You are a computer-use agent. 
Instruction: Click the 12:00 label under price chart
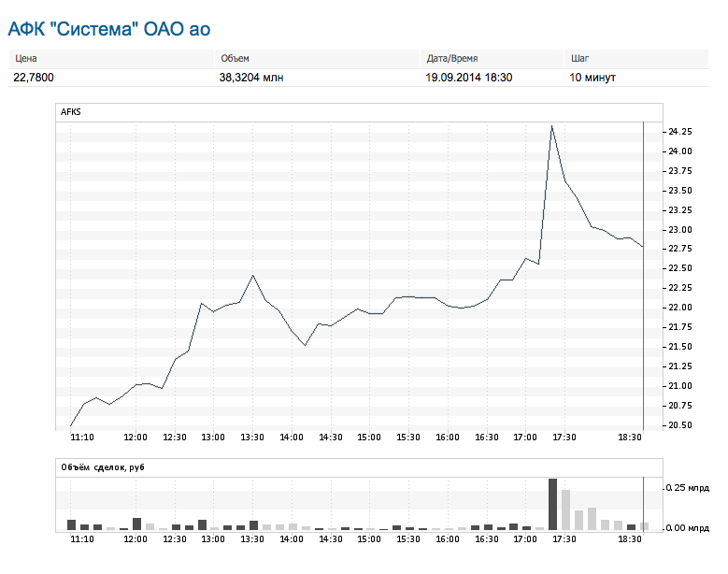(136, 437)
